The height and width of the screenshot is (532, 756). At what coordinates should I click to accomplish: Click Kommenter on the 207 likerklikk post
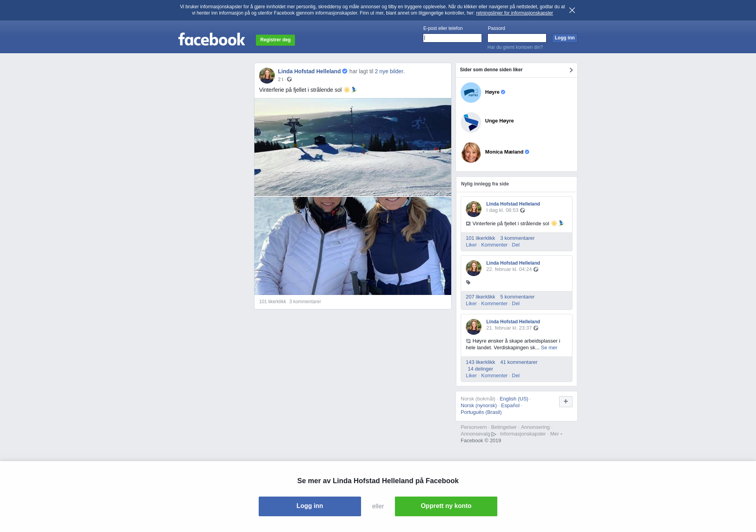[494, 304]
